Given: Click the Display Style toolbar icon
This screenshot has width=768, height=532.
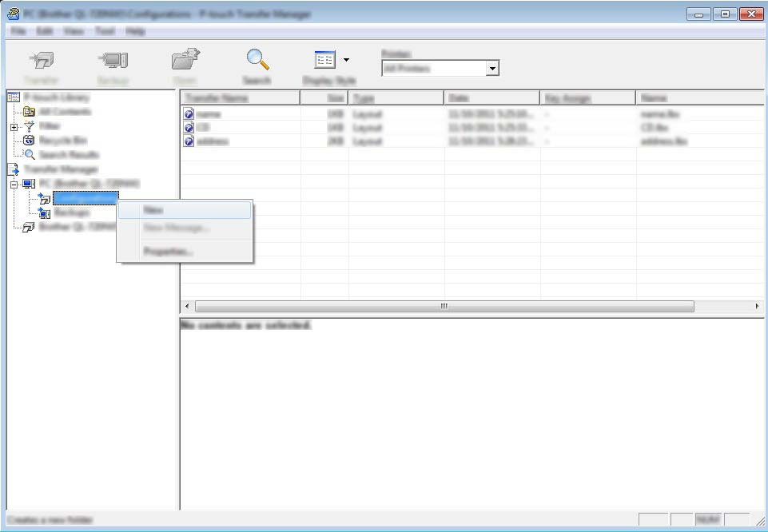Looking at the screenshot, I should [x=324, y=60].
